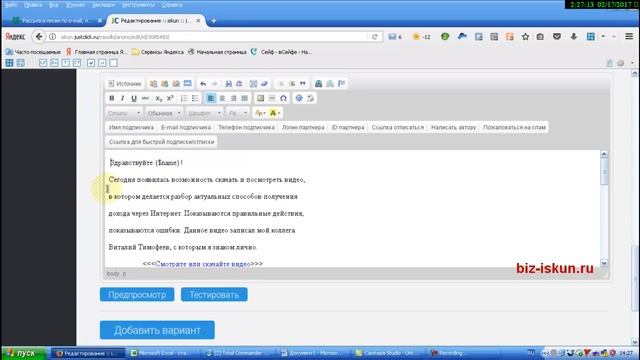Open the font size dropdown

tap(238, 113)
